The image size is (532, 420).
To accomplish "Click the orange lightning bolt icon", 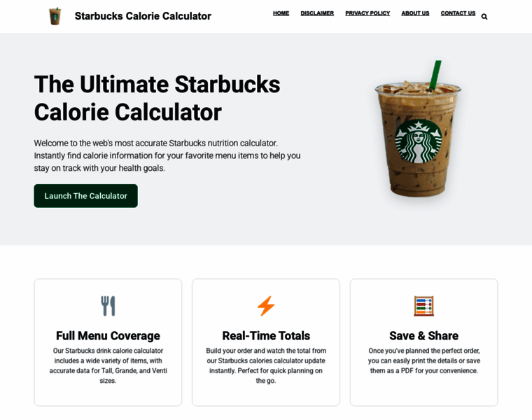I will click(266, 306).
